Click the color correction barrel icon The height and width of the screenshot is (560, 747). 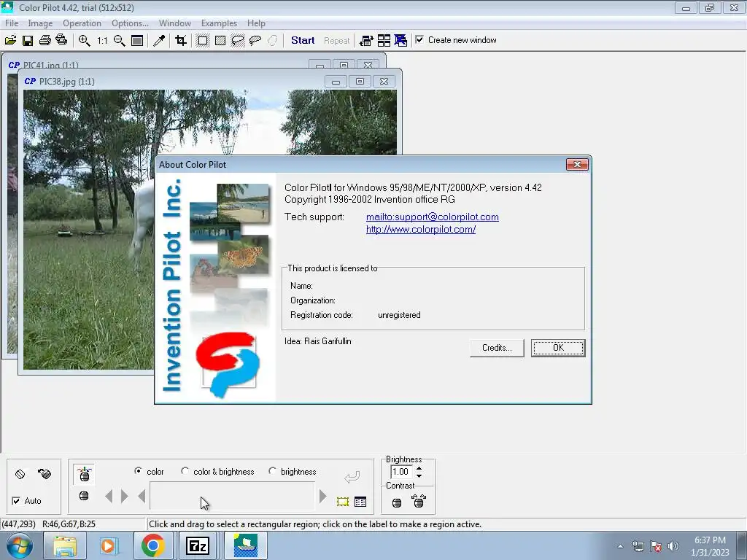coord(85,474)
